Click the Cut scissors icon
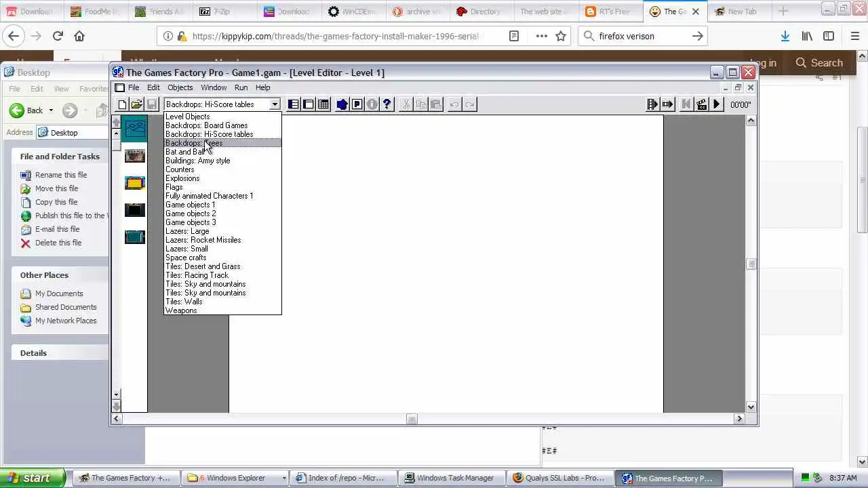The height and width of the screenshot is (488, 868). pos(406,104)
